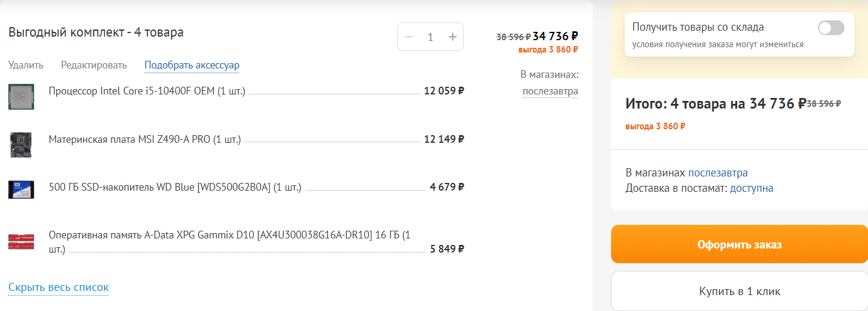The image size is (868, 311).
Task: Click the MSI Z490-A PRO motherboard image
Action: pos(21,145)
